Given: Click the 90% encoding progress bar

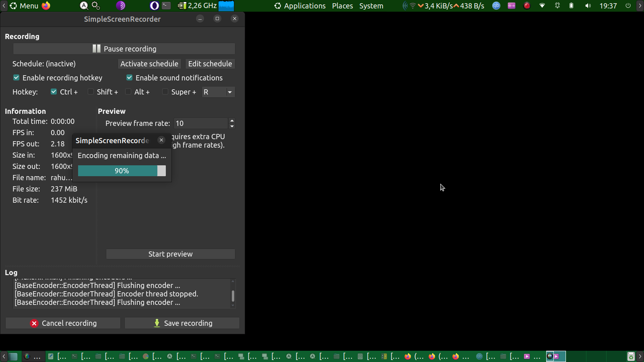Looking at the screenshot, I should [x=122, y=171].
